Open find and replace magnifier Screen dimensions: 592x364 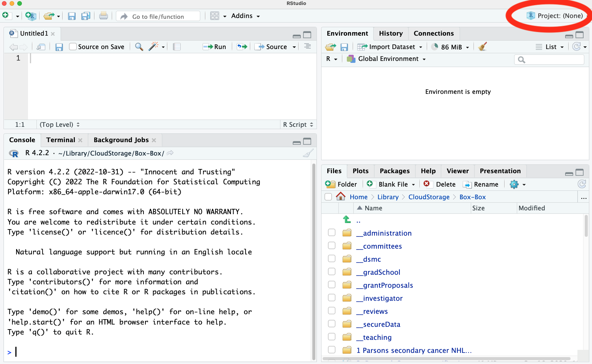(139, 47)
